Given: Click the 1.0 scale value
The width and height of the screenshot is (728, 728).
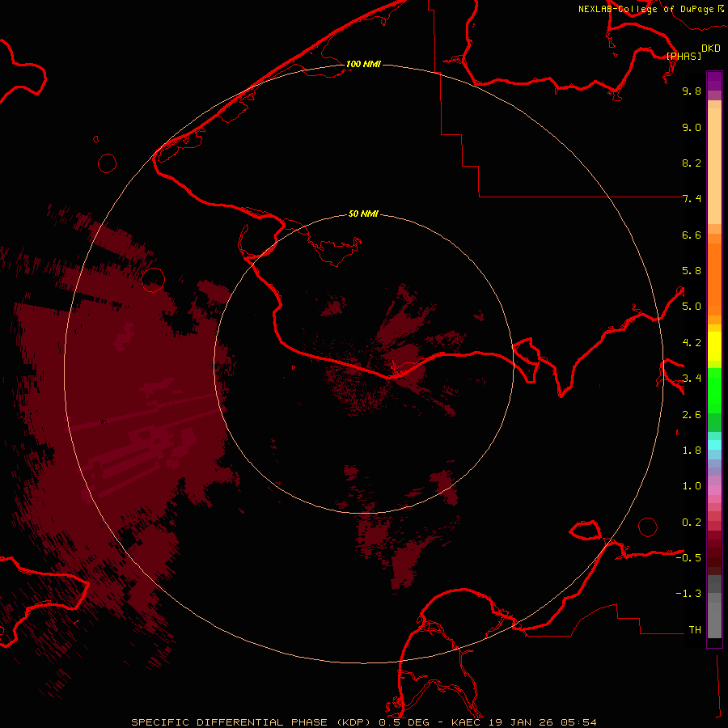Looking at the screenshot, I should tap(692, 486).
